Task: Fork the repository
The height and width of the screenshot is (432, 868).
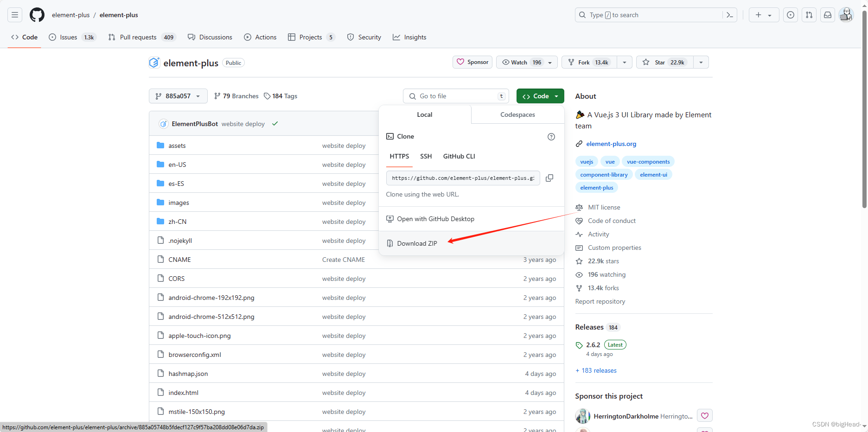Action: pos(589,63)
